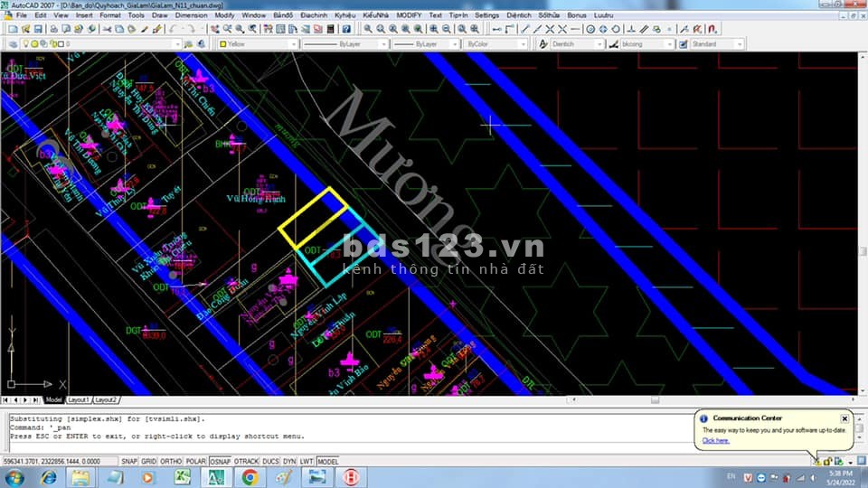Click the Copy icon in toolbar
Viewport: 868px width, 488px height.
pyautogui.click(x=119, y=29)
